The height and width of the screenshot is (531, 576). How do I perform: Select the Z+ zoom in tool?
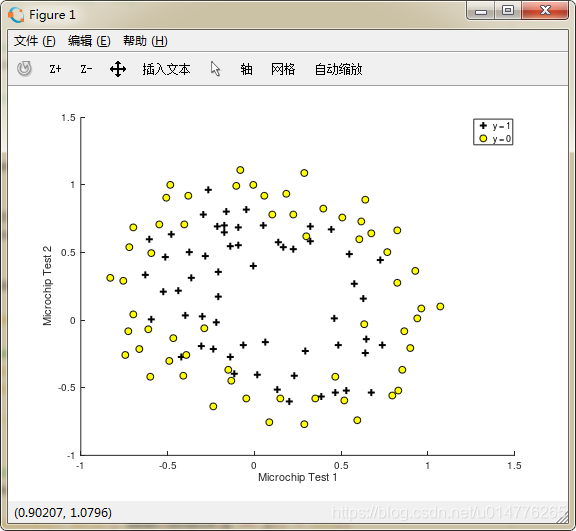[x=55, y=69]
